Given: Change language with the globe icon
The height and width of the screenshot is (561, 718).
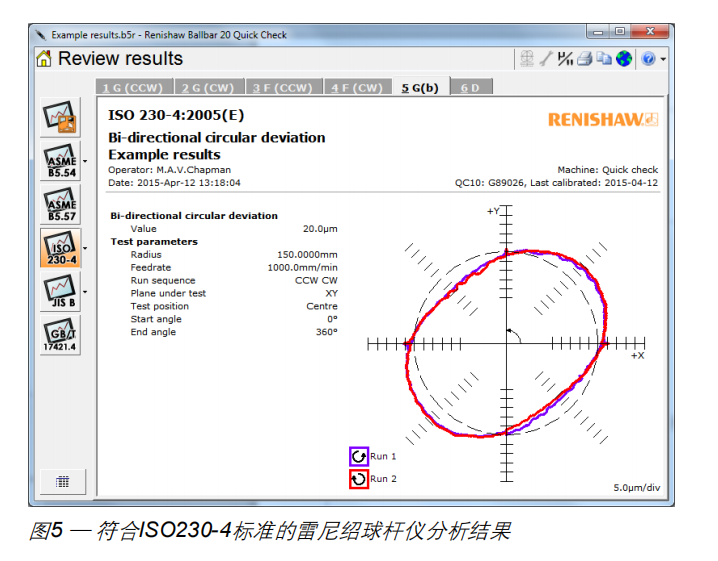Looking at the screenshot, I should click(x=624, y=59).
